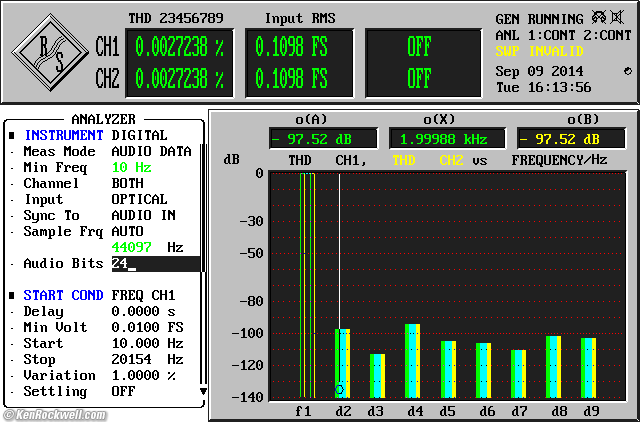
Task: Click the d6 harmonic bar
Action: 483,370
